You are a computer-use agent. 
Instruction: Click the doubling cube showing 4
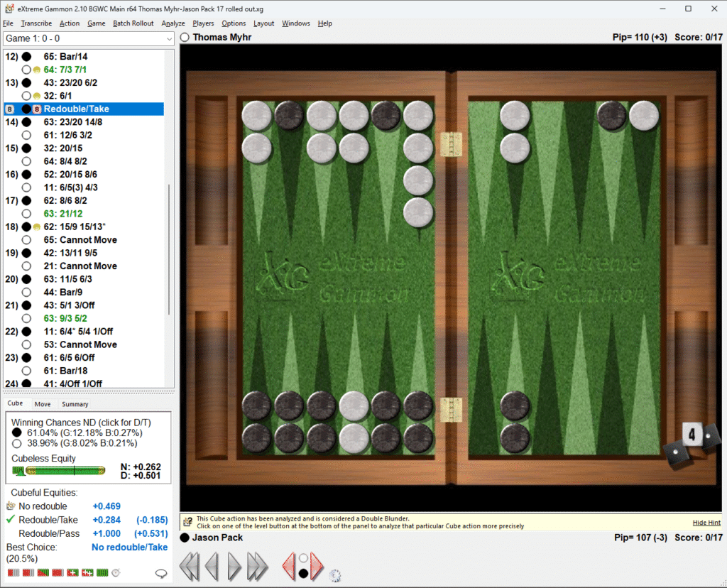pyautogui.click(x=692, y=435)
